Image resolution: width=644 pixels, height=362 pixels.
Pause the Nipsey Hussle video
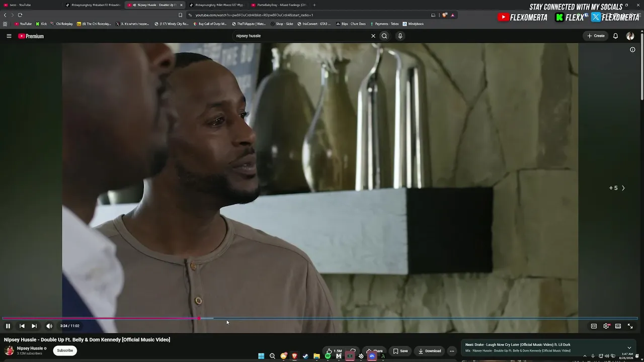(8, 326)
